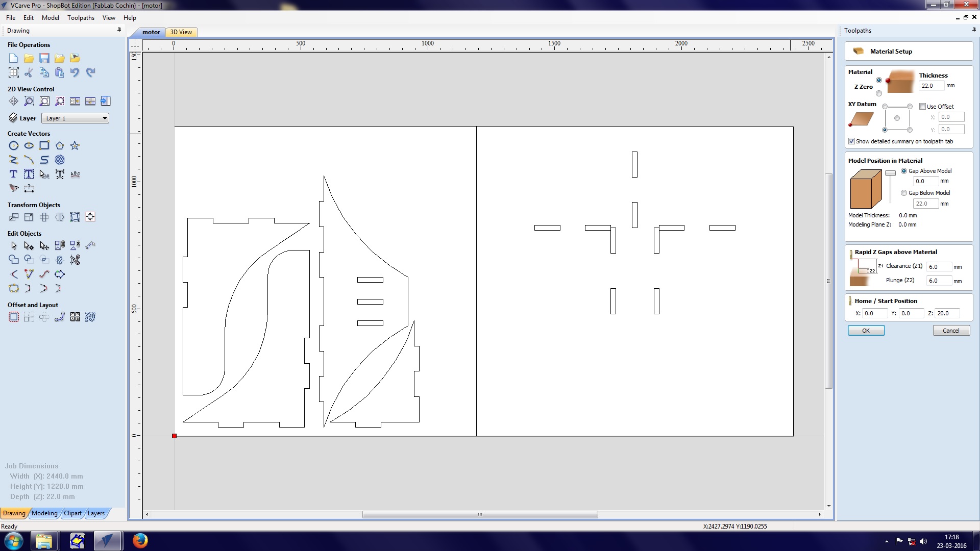Click the Clearance (Z1) input field
The height and width of the screenshot is (551, 980).
click(939, 267)
